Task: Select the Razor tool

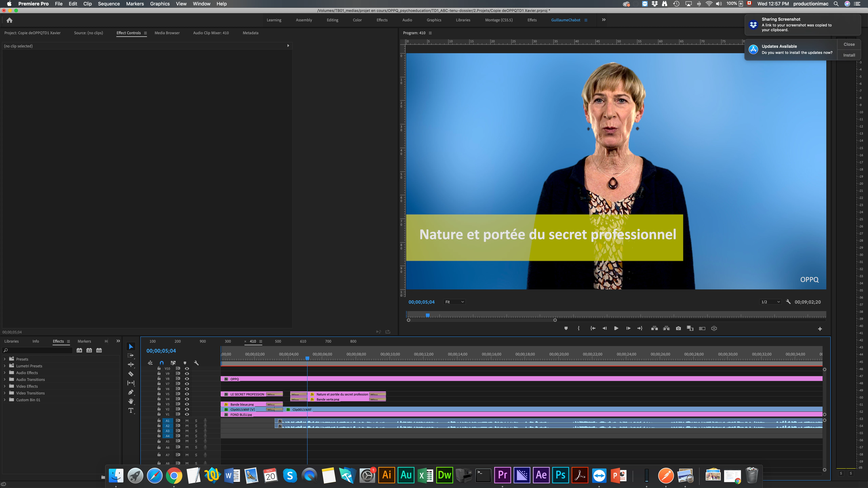Action: click(131, 374)
